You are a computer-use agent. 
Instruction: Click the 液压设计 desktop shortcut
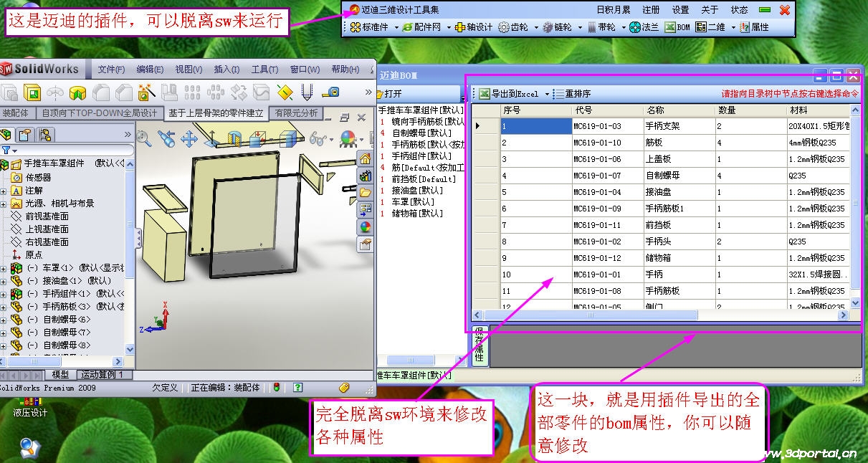pos(30,406)
